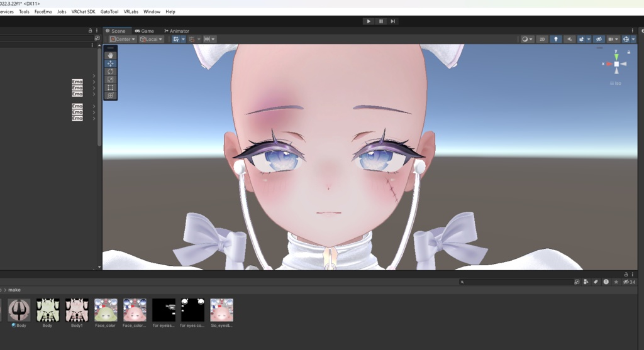
Task: Open the VRChat SDK menu
Action: point(84,12)
